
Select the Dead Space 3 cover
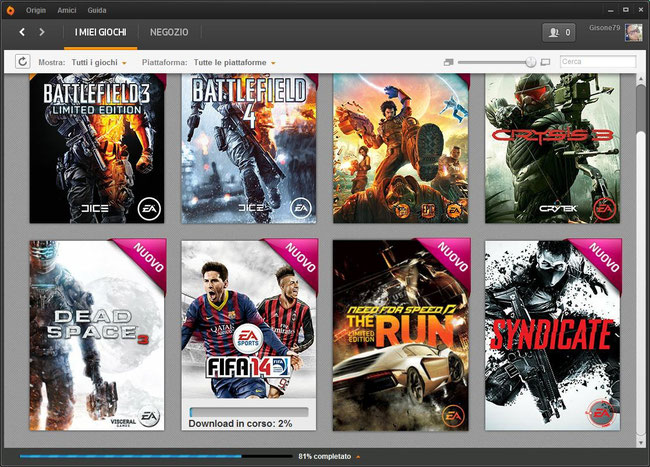point(97,335)
